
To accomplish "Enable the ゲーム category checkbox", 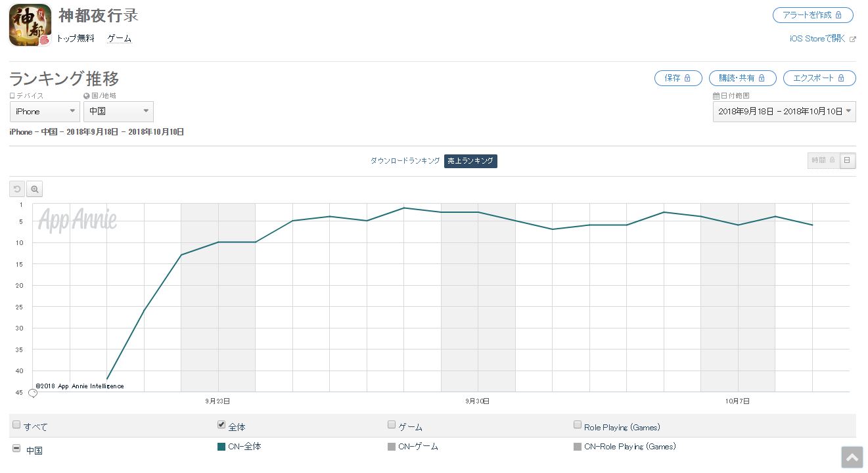I will (x=392, y=425).
